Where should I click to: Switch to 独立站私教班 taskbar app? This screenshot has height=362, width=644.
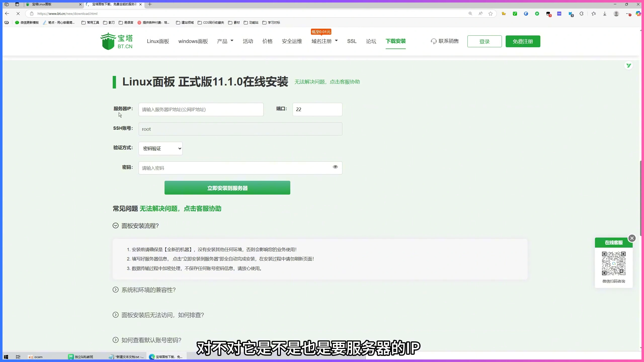tap(81, 357)
